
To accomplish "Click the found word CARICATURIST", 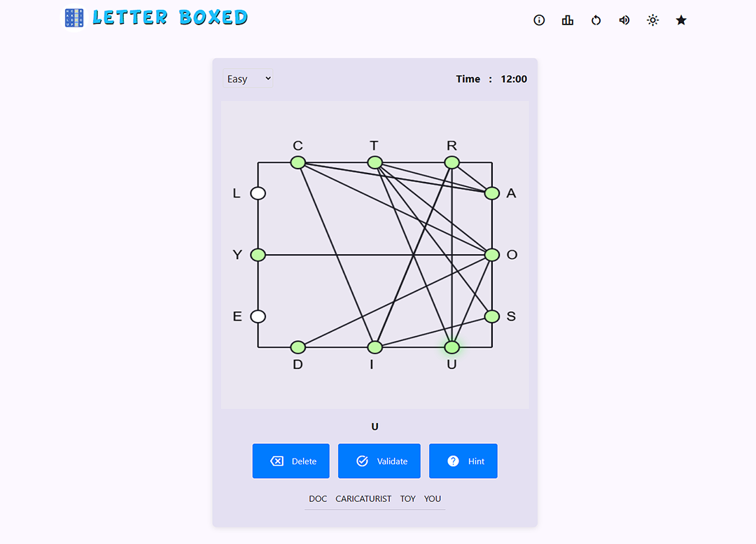I will point(363,498).
